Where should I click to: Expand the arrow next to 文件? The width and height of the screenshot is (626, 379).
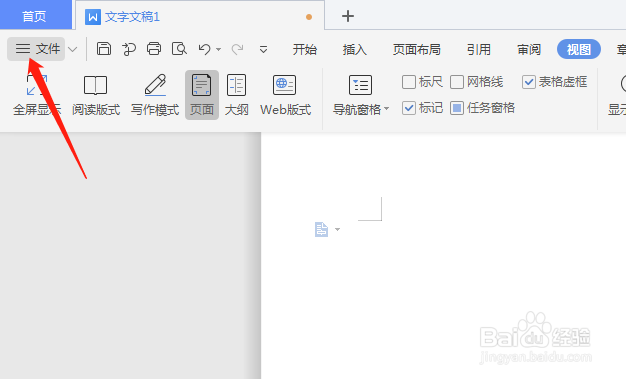point(73,50)
